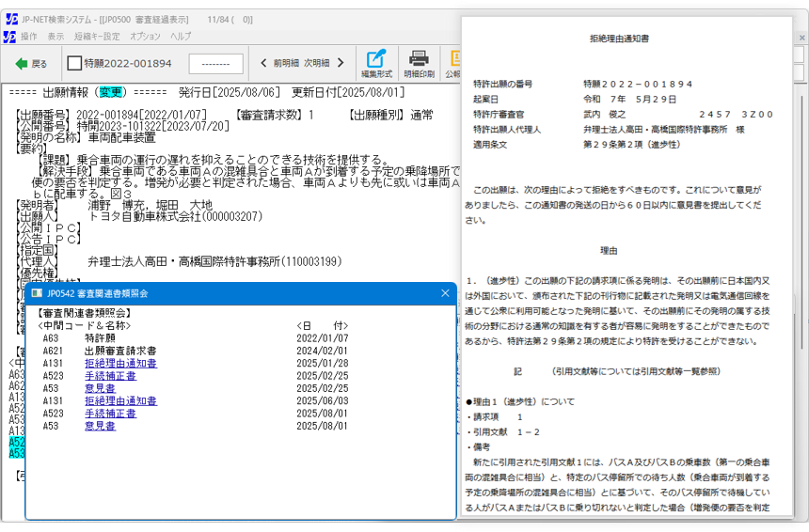Select the A621 出願審査請求書 row
This screenshot has height=532, width=809.
(x=196, y=351)
